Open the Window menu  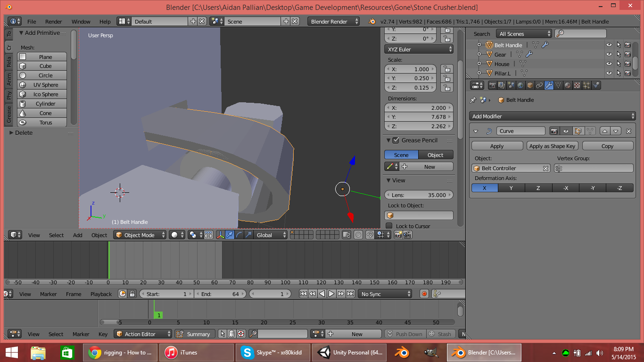(81, 22)
